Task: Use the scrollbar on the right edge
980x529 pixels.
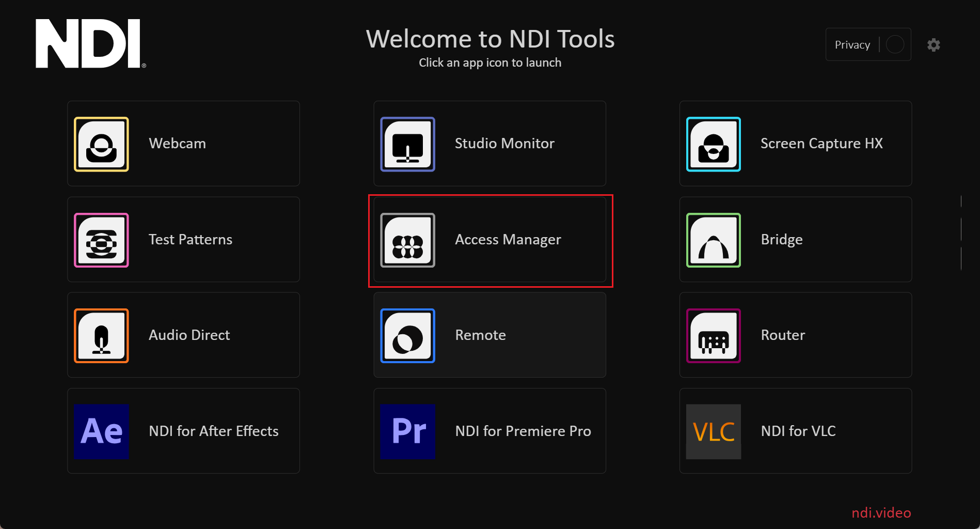Action: [x=961, y=232]
